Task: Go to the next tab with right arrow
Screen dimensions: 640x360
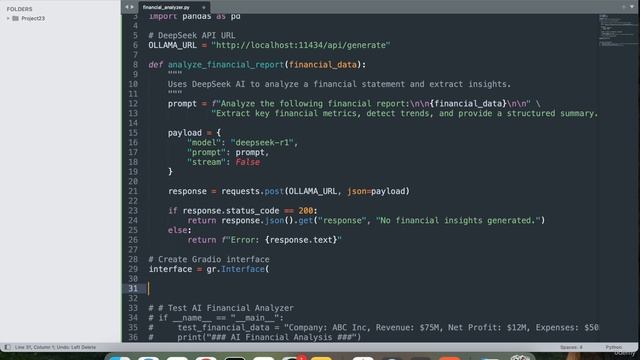Action: tap(131, 7)
